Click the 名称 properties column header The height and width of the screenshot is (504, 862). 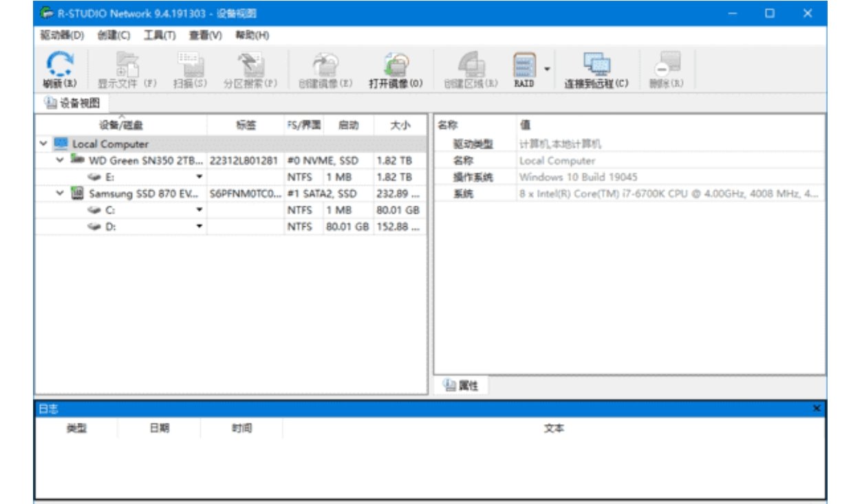pos(448,125)
